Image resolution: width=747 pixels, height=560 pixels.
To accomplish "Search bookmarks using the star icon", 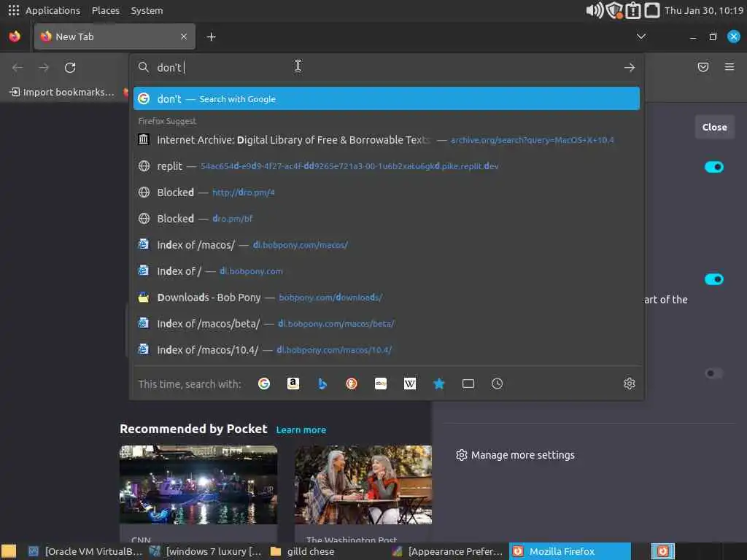I will click(x=438, y=384).
